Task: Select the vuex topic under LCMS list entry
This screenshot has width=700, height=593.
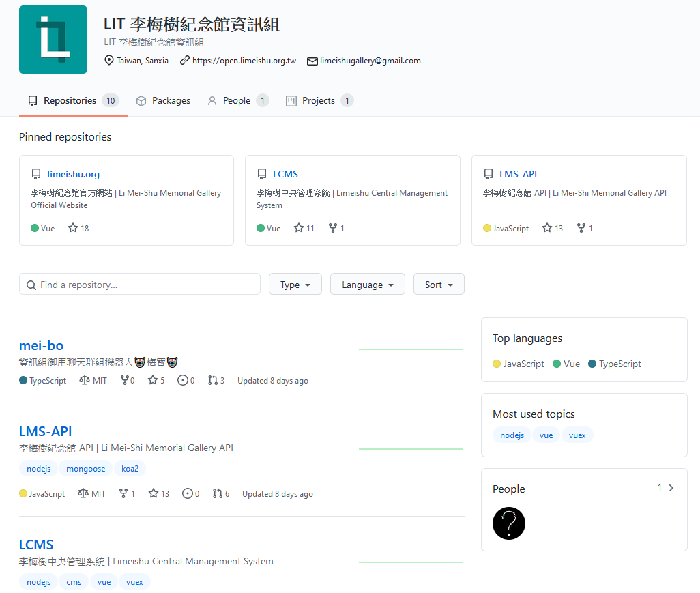Action: click(x=134, y=582)
